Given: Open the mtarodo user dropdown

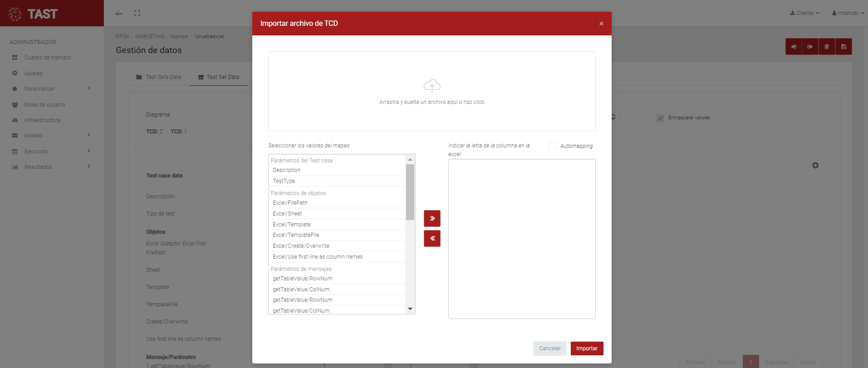Looking at the screenshot, I should (848, 13).
